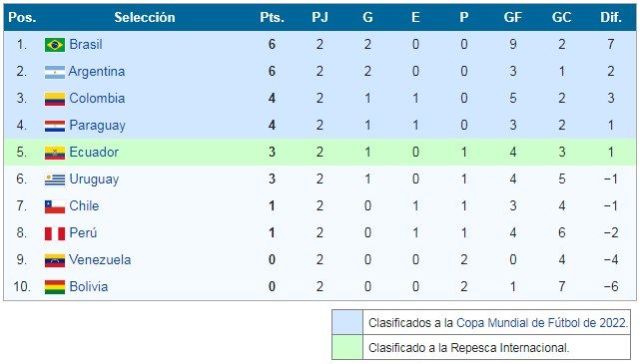Screen dimensions: 640x364
Task: Follow the Copa Mundial de Fútbol de 2022 link
Action: pos(541,323)
